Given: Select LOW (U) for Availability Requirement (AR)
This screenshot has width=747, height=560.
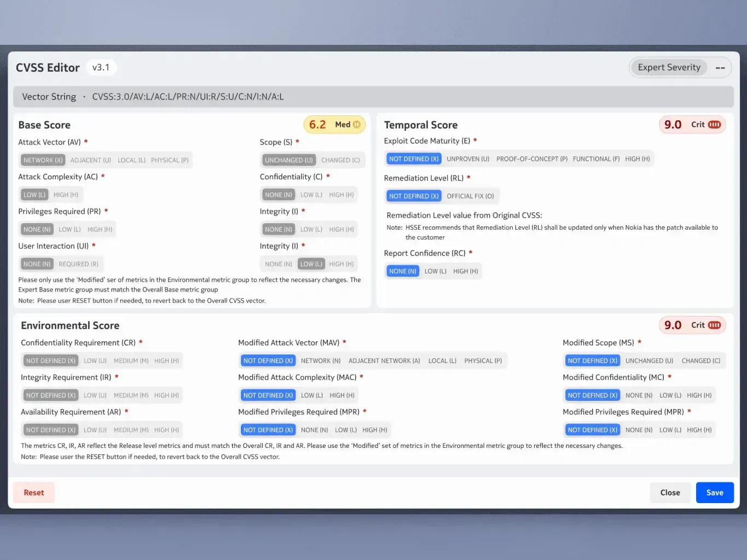Looking at the screenshot, I should click(95, 430).
